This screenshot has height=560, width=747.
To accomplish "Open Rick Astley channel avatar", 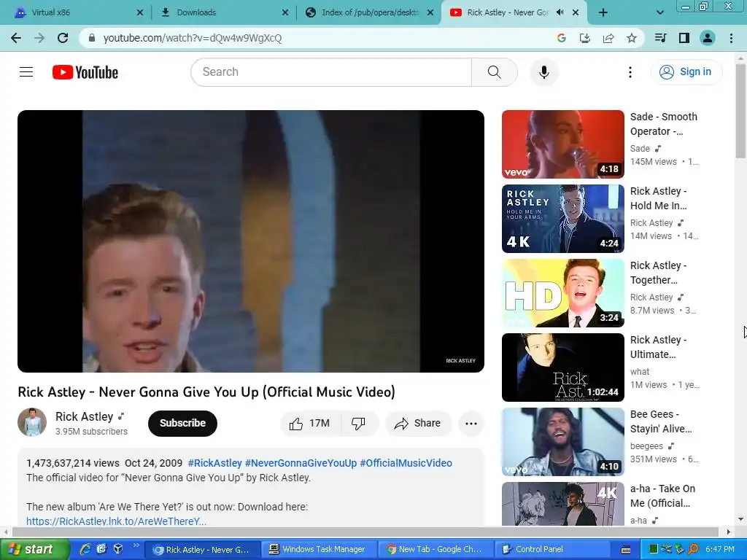I will 32,422.
